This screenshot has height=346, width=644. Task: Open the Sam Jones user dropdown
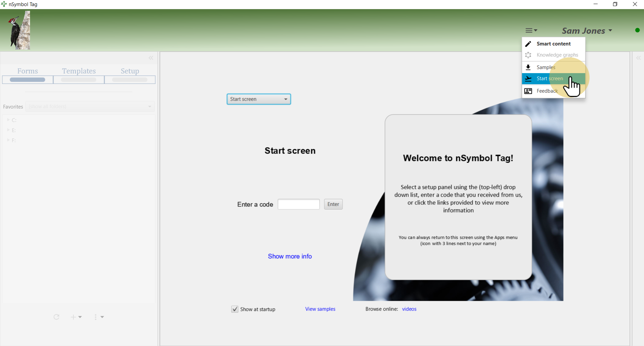pos(587,31)
